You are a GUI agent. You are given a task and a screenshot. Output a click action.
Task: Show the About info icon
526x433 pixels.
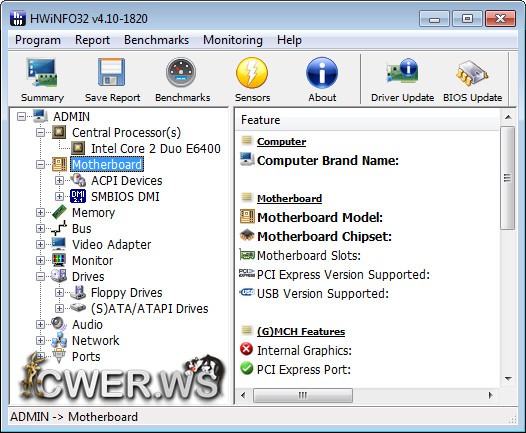(x=322, y=72)
